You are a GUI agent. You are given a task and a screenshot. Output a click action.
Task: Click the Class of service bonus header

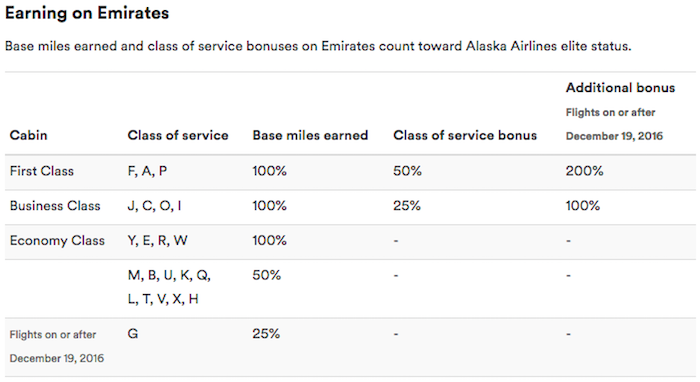coord(465,135)
